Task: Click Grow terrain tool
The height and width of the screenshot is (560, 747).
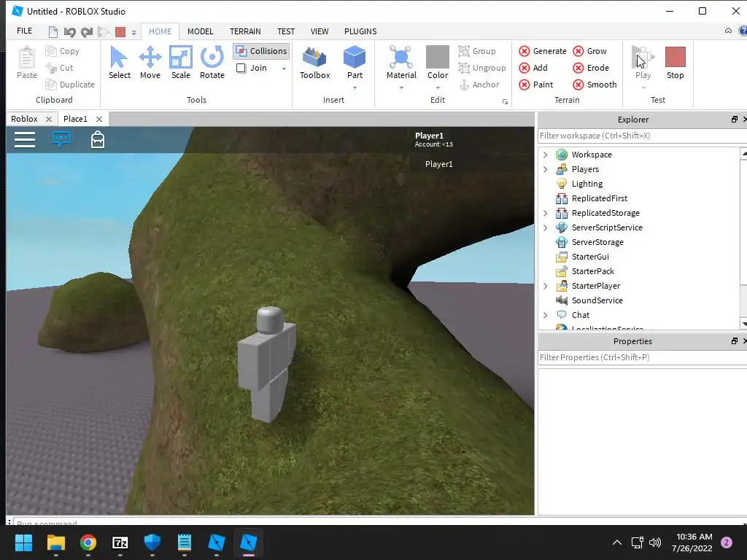Action: 589,51
